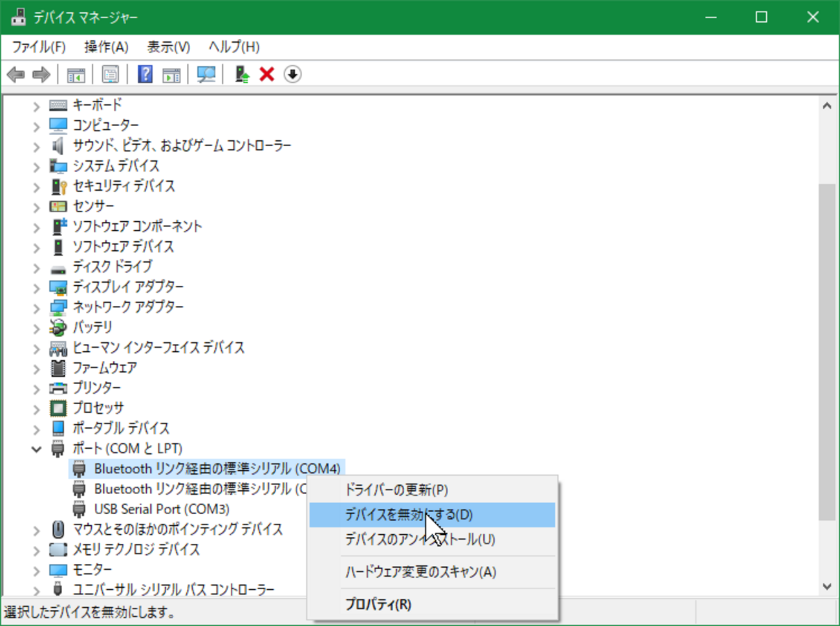Collapse the ポート (COM と LPT) node
840x626 pixels.
click(x=36, y=449)
